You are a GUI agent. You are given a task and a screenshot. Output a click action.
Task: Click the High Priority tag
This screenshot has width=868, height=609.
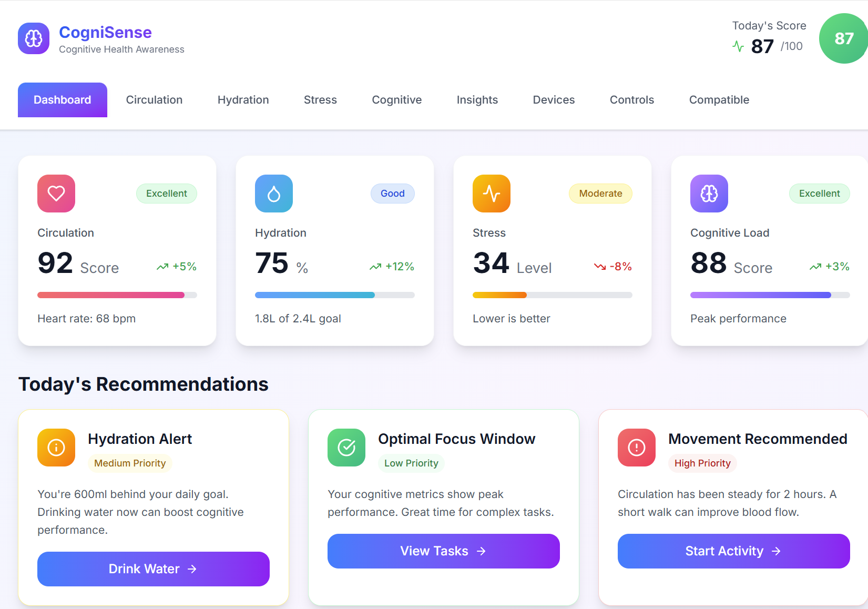click(702, 463)
